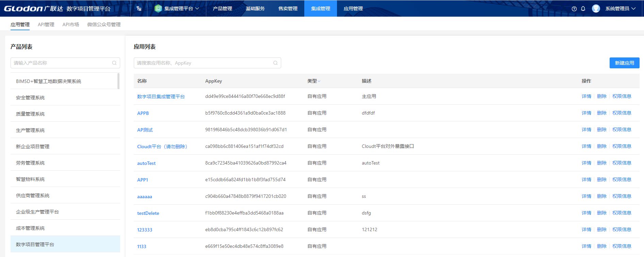Open the 产品管理 top menu

pyautogui.click(x=222, y=8)
